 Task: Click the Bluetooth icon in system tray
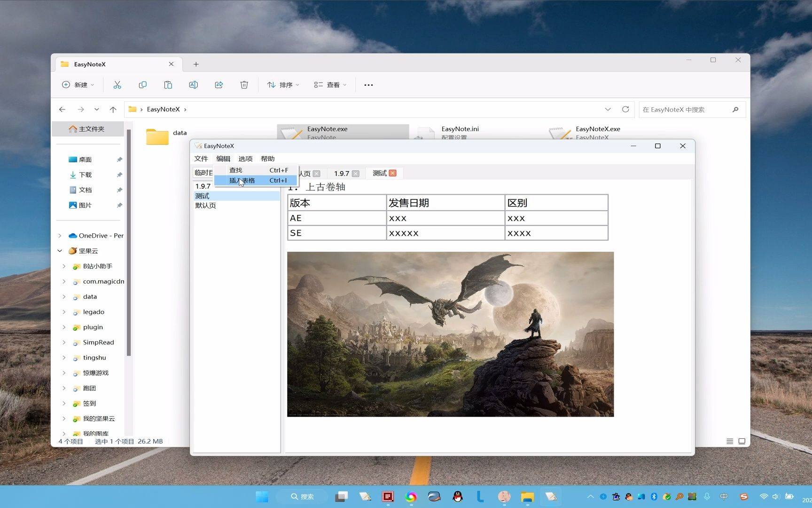click(654, 496)
